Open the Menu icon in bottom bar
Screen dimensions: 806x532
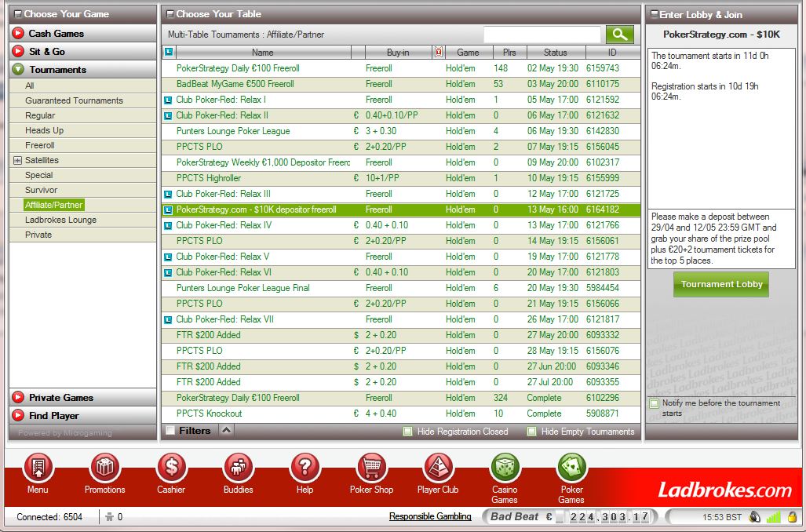[38, 467]
